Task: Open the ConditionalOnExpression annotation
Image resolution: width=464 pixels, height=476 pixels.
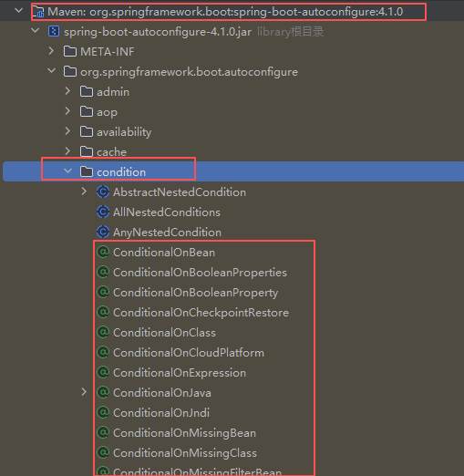Action: click(x=180, y=373)
